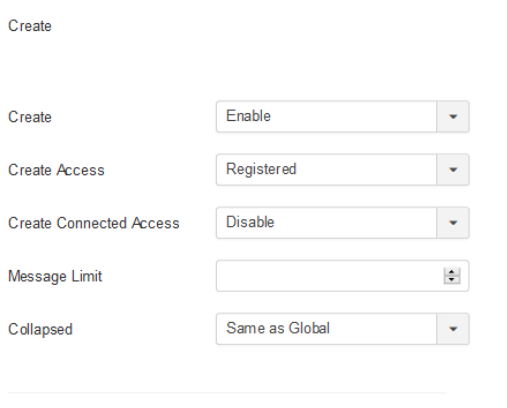Click the arrow button beside Disable

[x=453, y=223]
